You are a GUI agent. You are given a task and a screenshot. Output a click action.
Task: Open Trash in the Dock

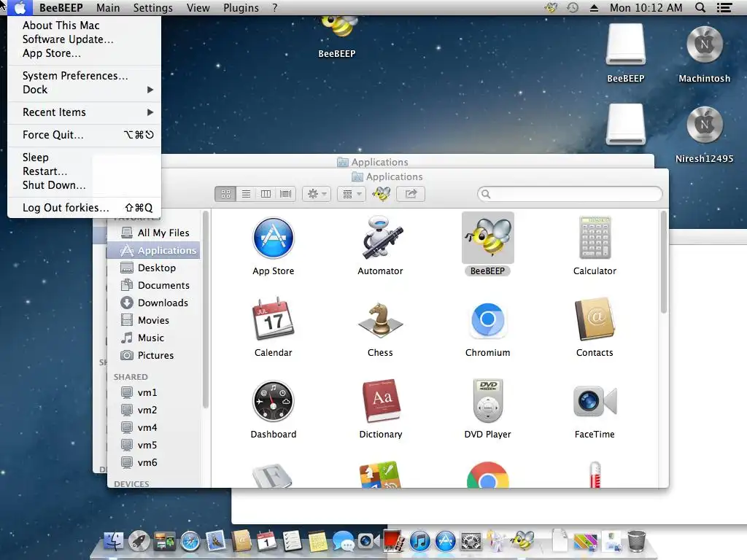(x=636, y=541)
